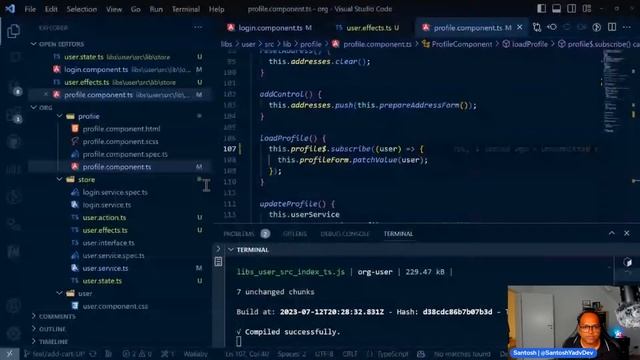Collapse the profile folder
The image size is (640, 360).
tap(60, 116)
